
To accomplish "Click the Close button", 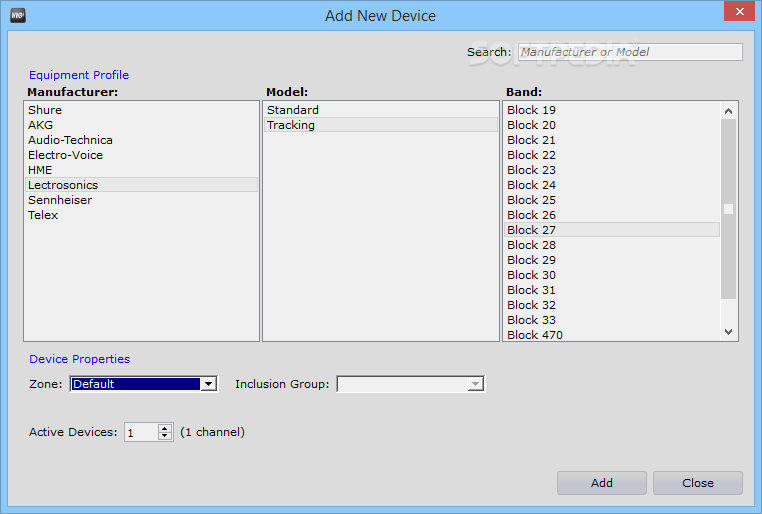I will click(x=697, y=483).
